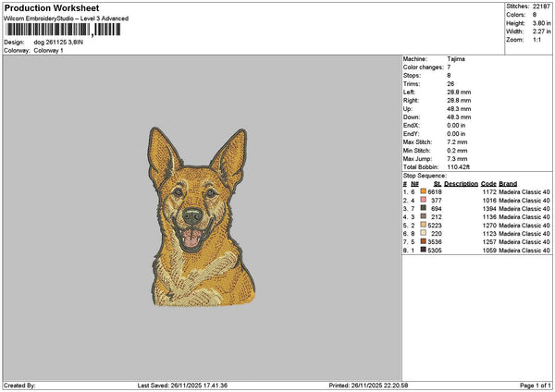
Task: Click stitch count 3536 in stop 7
Action: point(435,242)
